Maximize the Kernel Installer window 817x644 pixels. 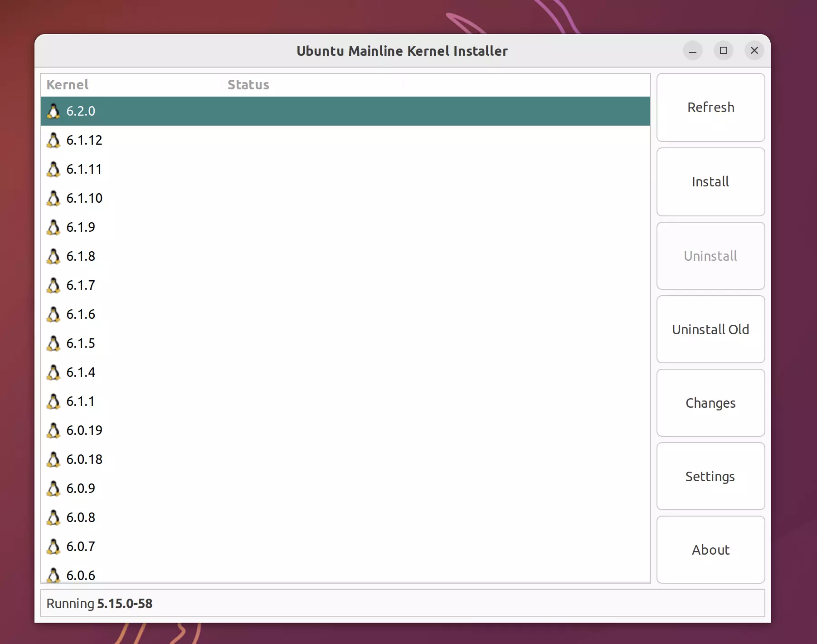pos(724,50)
